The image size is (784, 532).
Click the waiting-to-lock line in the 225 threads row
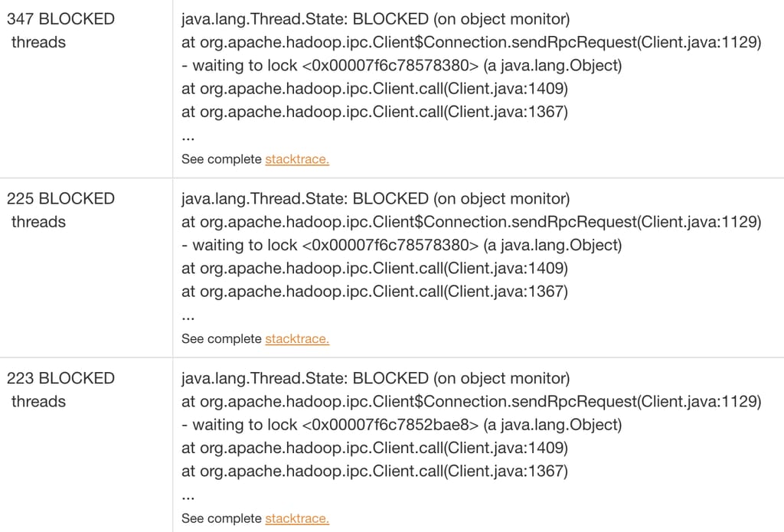click(x=401, y=245)
